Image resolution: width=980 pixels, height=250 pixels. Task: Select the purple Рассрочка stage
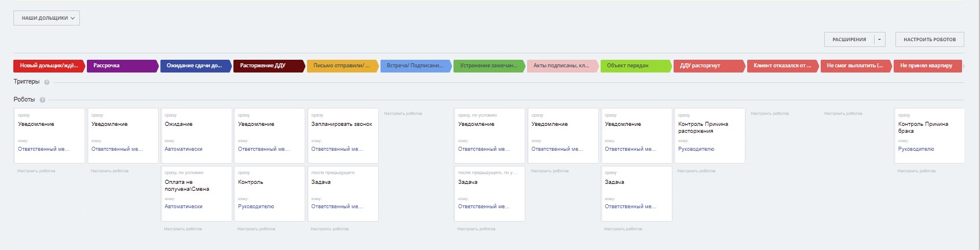pyautogui.click(x=122, y=66)
